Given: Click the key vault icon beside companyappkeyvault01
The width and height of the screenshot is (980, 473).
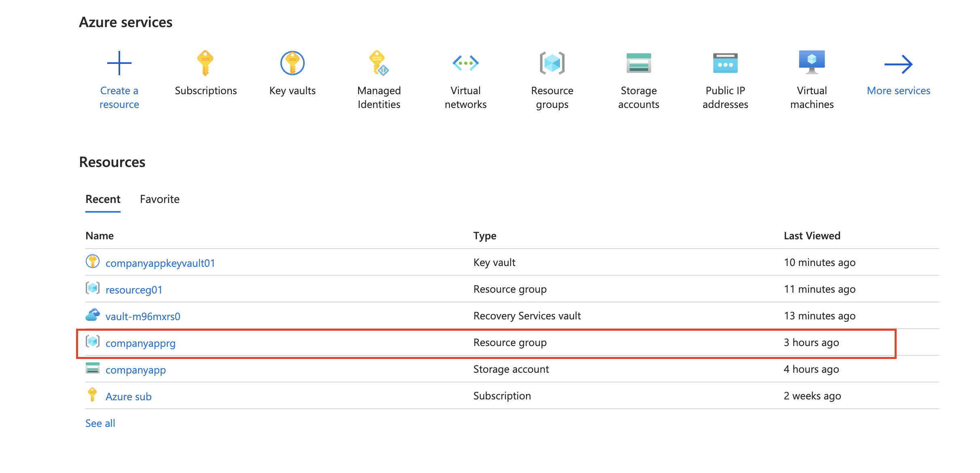Looking at the screenshot, I should point(93,262).
